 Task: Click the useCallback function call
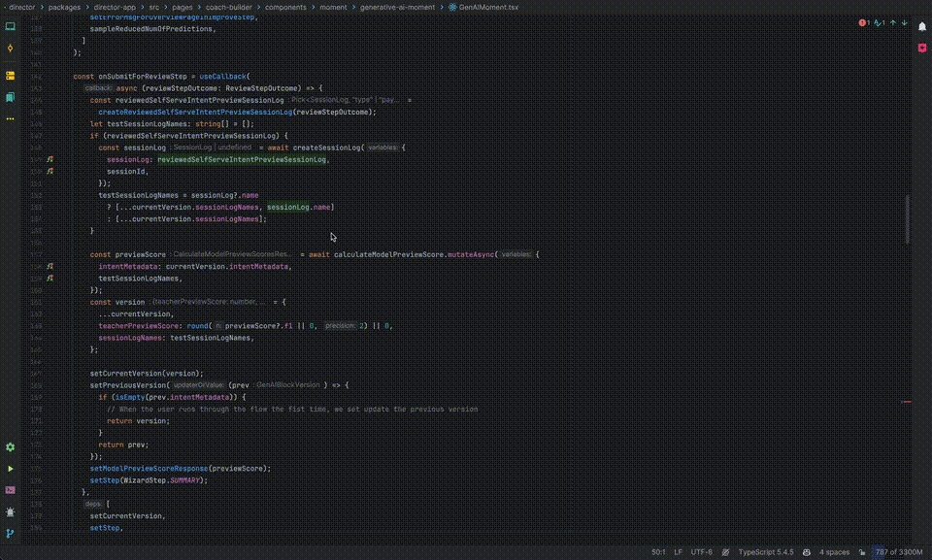(x=222, y=76)
